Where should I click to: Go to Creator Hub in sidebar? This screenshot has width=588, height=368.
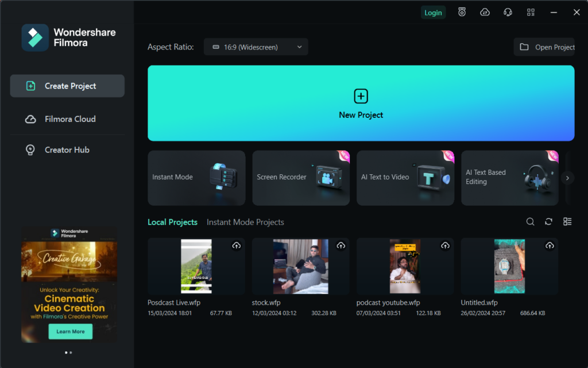coord(67,150)
